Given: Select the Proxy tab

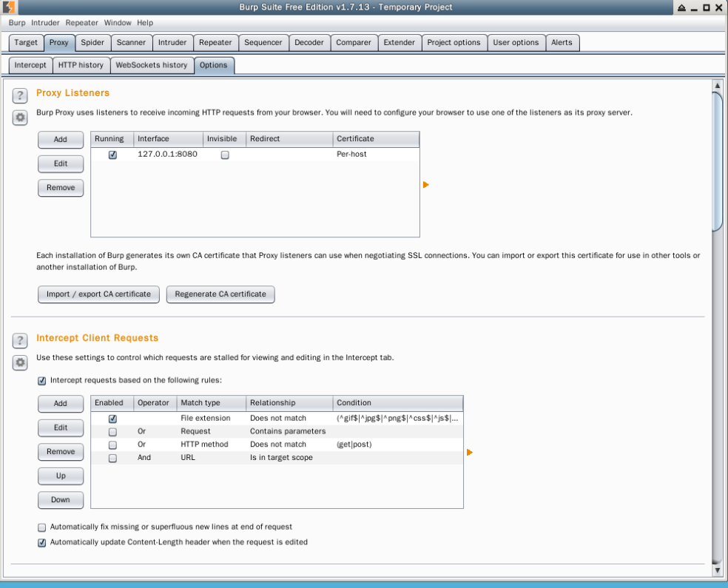Looking at the screenshot, I should (59, 43).
